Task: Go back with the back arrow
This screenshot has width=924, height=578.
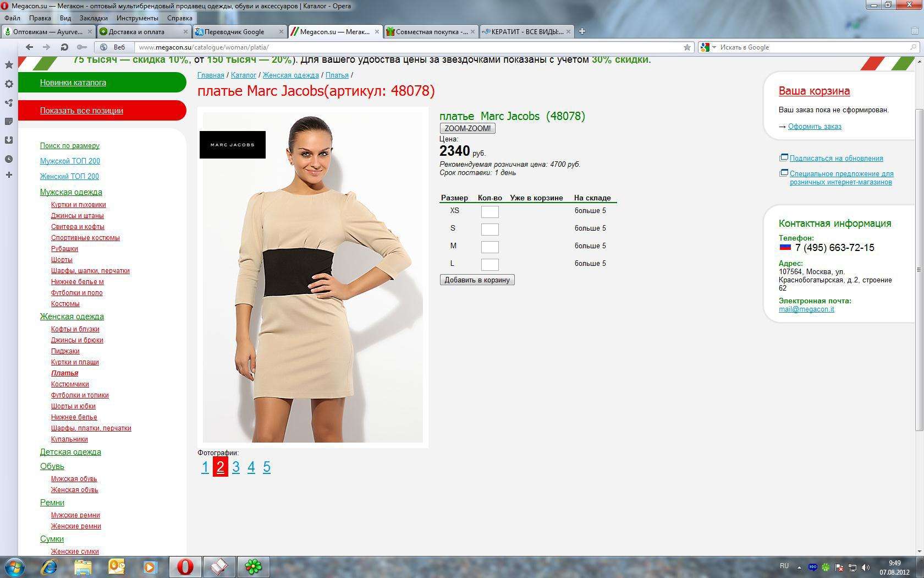Action: click(30, 47)
